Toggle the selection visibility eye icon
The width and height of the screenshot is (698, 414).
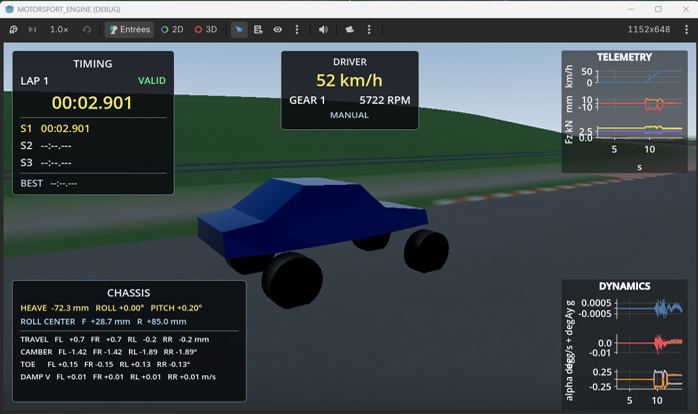pos(278,29)
